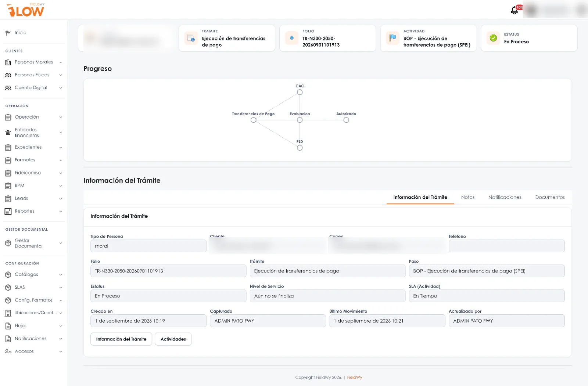Click the CAC node in progress diagram
This screenshot has width=588, height=386.
click(300, 92)
